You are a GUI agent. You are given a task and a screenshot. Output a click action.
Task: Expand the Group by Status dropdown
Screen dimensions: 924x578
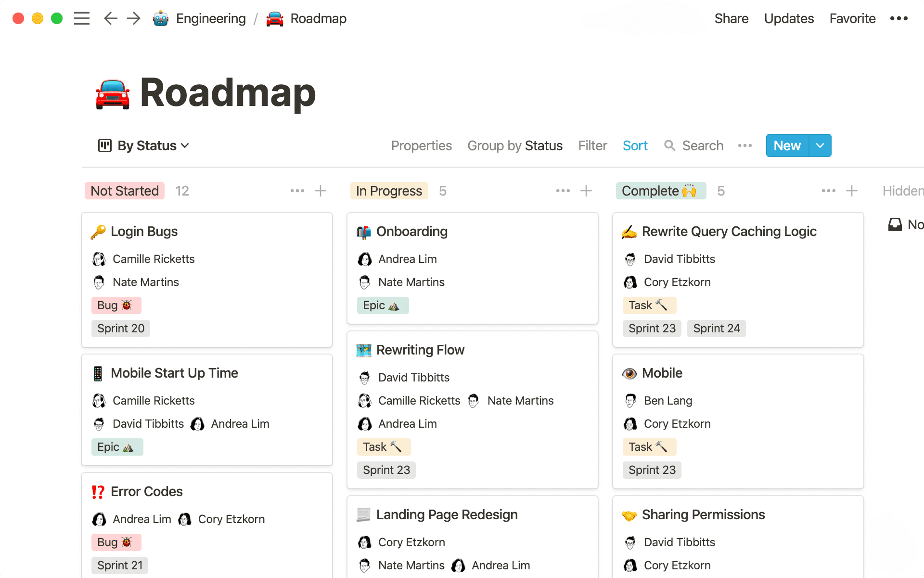click(515, 145)
